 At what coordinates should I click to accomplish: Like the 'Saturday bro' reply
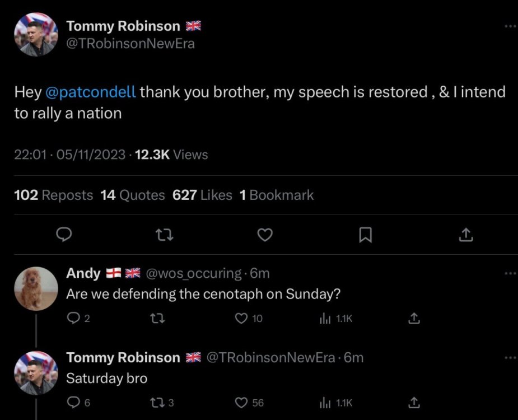coord(241,402)
